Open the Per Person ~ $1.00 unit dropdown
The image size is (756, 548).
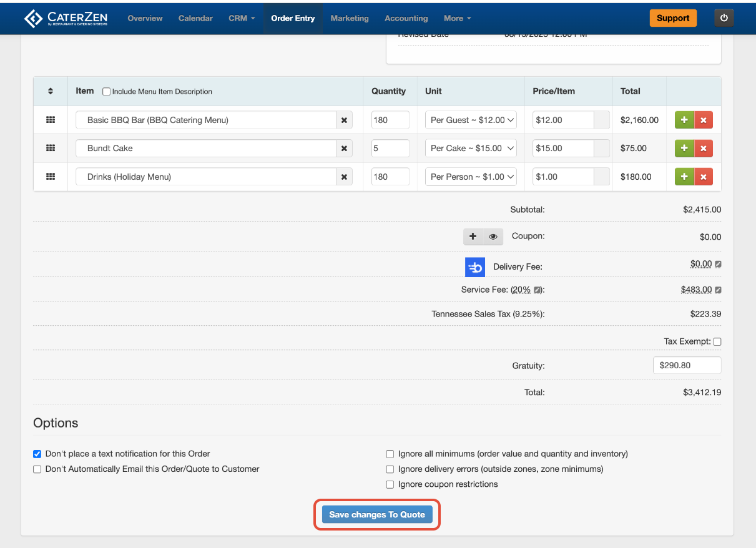click(x=471, y=177)
